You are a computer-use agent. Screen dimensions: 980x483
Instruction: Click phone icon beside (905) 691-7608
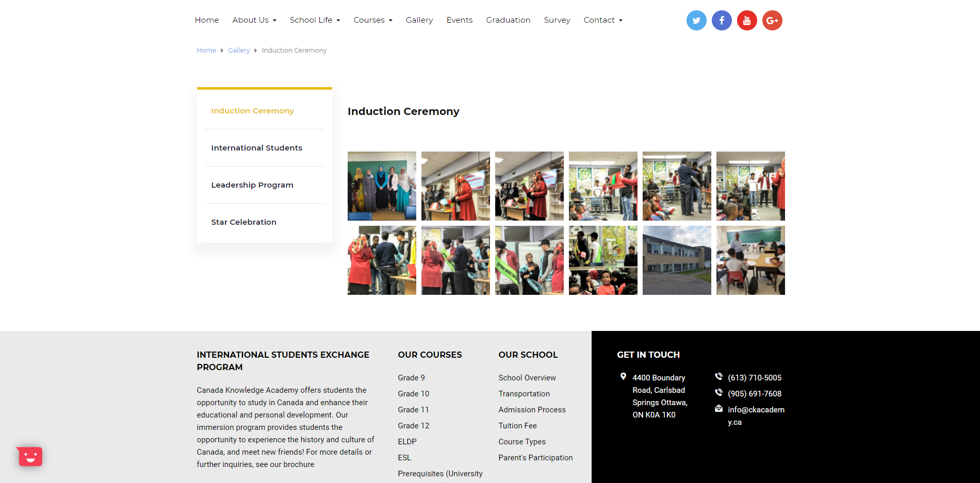[x=718, y=393]
